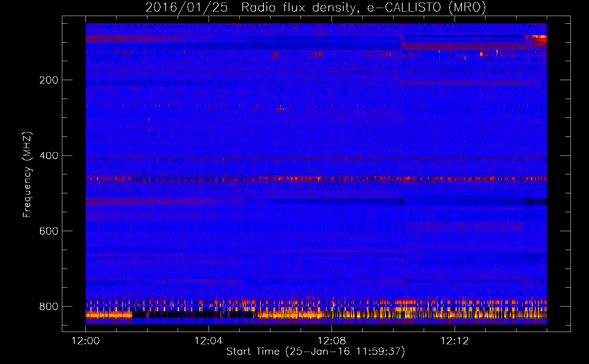Click the 600 frequency tick label
Viewport: 589px width, 364px height.
(48, 231)
